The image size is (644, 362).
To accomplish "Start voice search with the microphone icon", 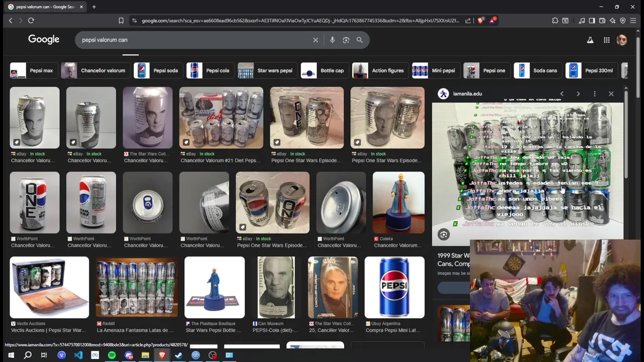I will 332,40.
